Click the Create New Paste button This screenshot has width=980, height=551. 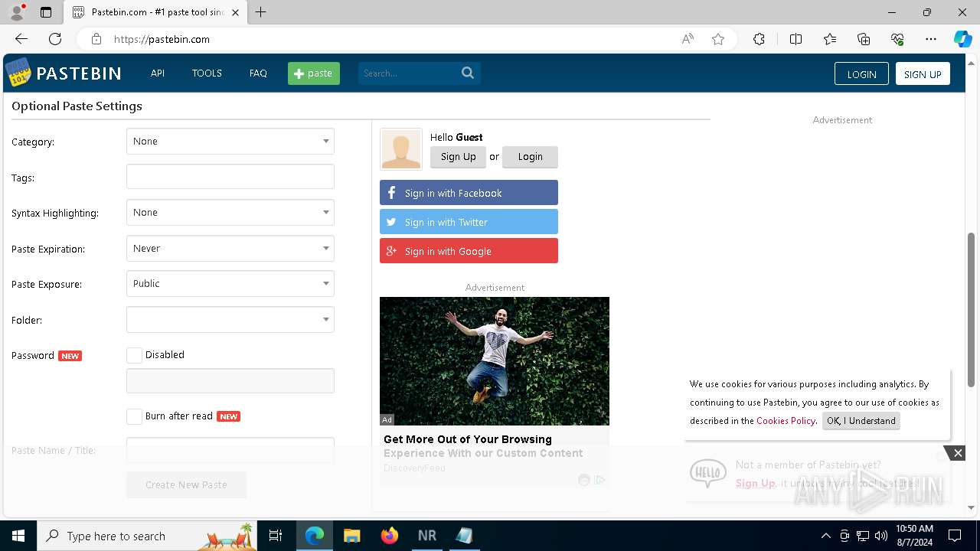[186, 484]
